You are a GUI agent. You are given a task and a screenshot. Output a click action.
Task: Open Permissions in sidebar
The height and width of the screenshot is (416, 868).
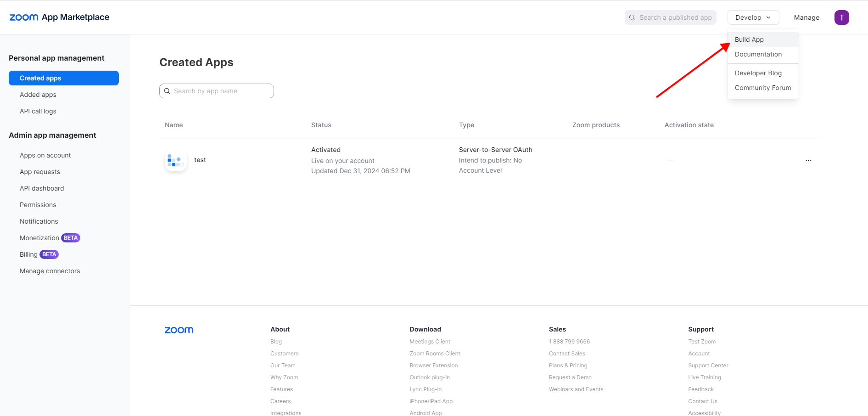[38, 205]
